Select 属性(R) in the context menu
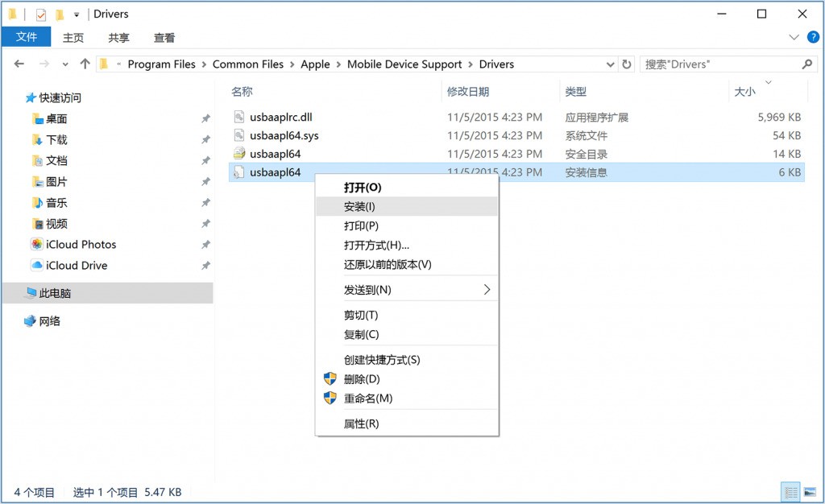825x504 pixels. (x=406, y=423)
